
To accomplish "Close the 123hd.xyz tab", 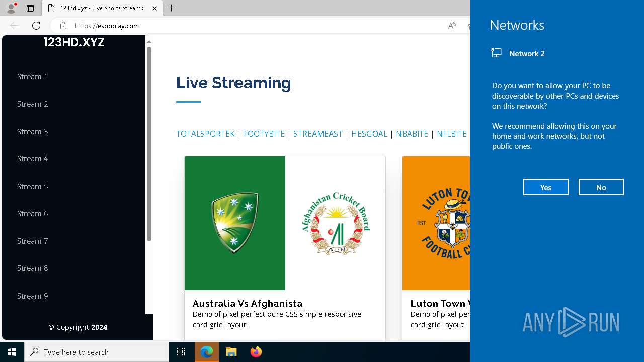I will click(x=154, y=8).
